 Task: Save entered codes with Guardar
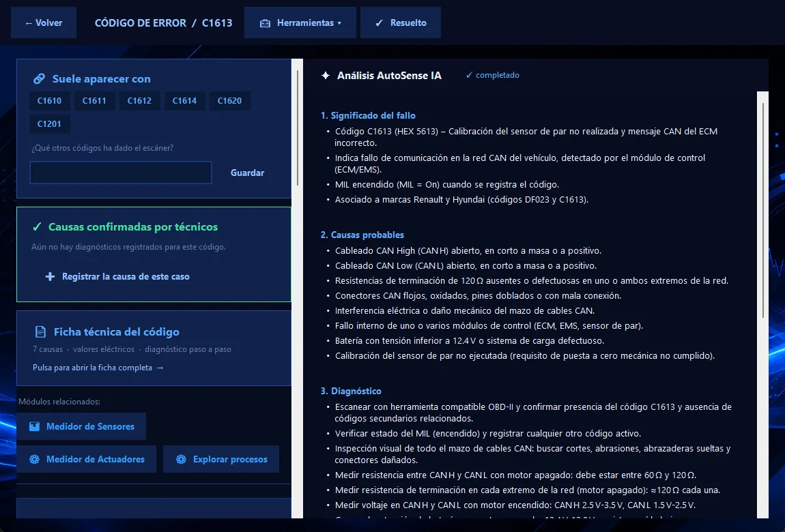point(247,173)
